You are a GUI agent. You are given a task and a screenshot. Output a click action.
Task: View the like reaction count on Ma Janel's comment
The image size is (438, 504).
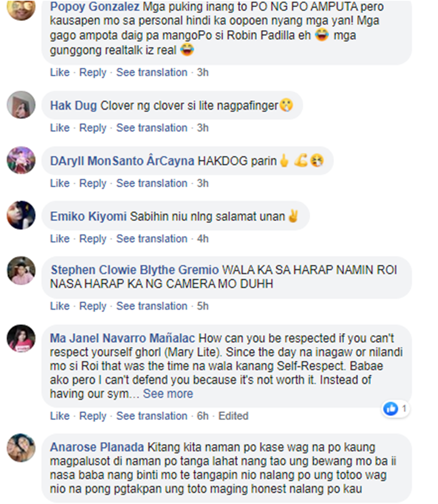[395, 409]
